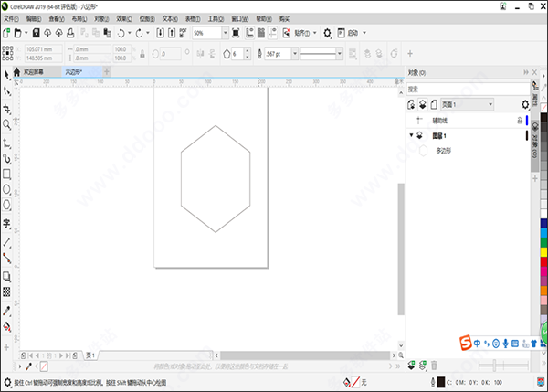Click the rotation angle input field
The height and width of the screenshot is (392, 548).
(x=170, y=54)
